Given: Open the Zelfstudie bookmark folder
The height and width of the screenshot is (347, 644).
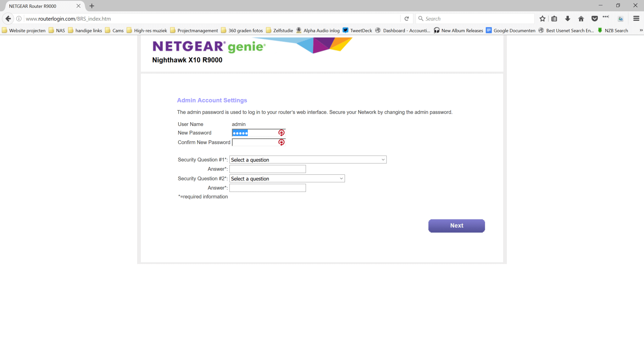Looking at the screenshot, I should (x=280, y=30).
